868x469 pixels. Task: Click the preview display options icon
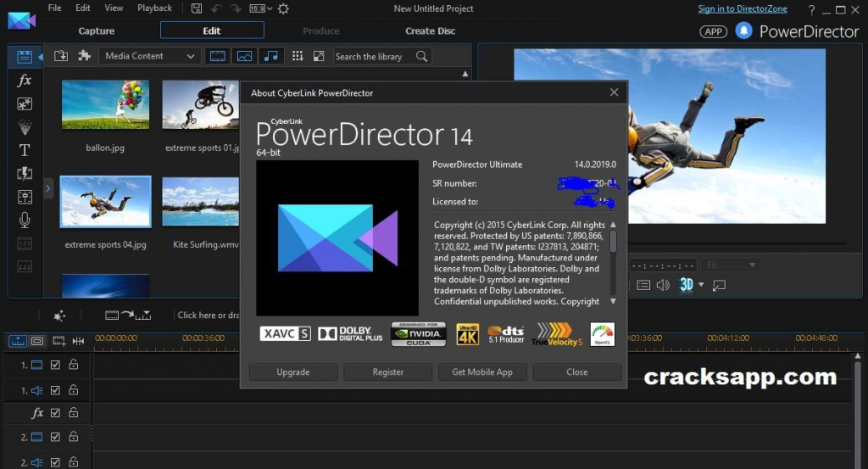tap(643, 285)
